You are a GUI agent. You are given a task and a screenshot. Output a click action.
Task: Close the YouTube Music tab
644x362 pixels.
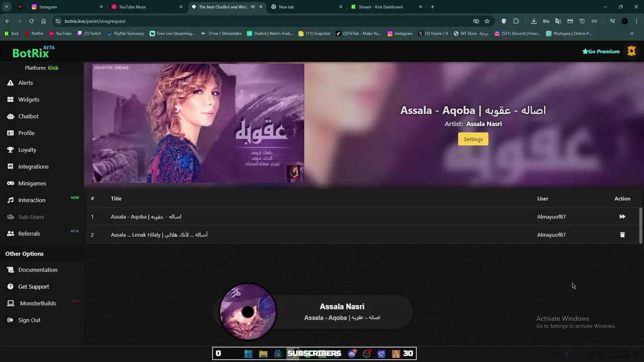(x=181, y=7)
